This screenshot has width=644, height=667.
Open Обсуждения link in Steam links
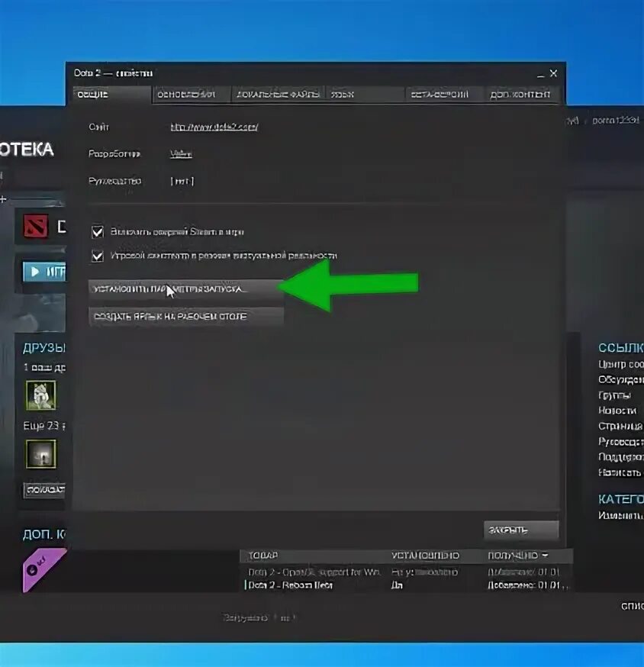click(620, 379)
